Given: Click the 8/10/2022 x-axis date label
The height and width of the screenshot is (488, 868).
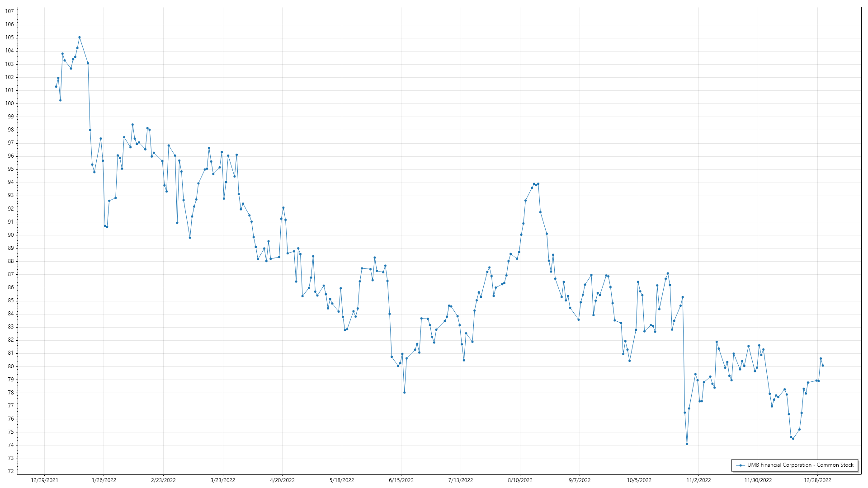Looking at the screenshot, I should pyautogui.click(x=520, y=480).
